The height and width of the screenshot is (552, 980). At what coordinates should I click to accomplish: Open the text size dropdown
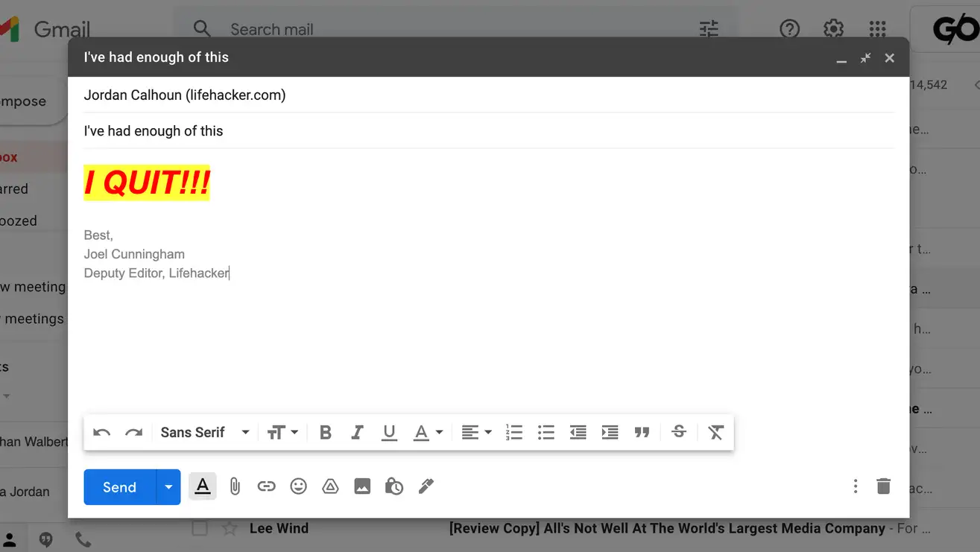[x=282, y=432]
